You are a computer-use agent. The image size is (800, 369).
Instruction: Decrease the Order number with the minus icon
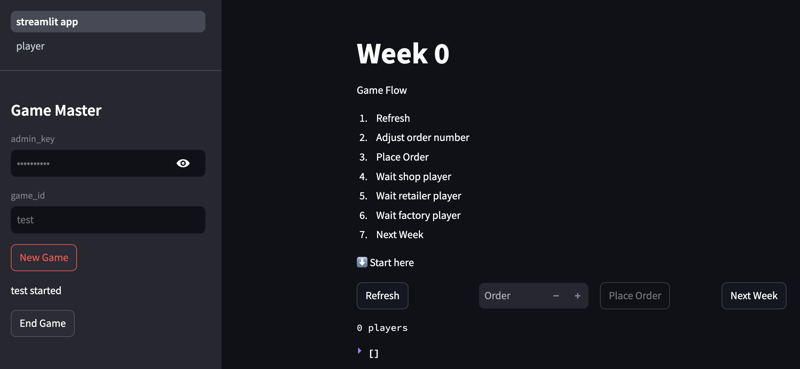[x=556, y=296]
